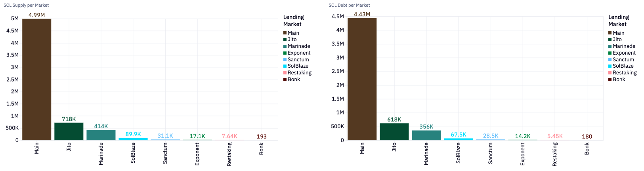Select the 4.99M Main bar in SOL Supply

pyautogui.click(x=37, y=79)
